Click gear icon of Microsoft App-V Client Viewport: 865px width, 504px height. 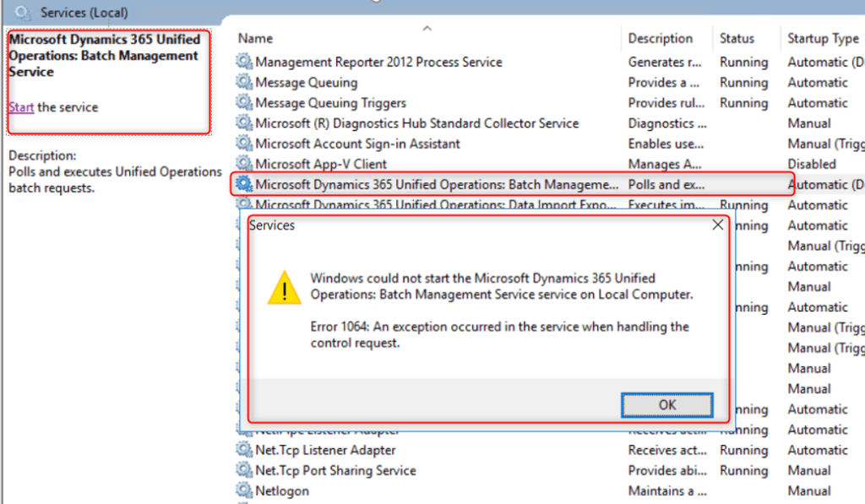coord(244,163)
